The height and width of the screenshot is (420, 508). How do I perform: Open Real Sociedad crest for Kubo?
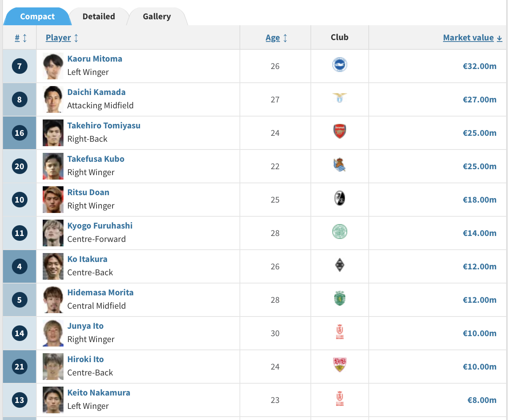[339, 165]
